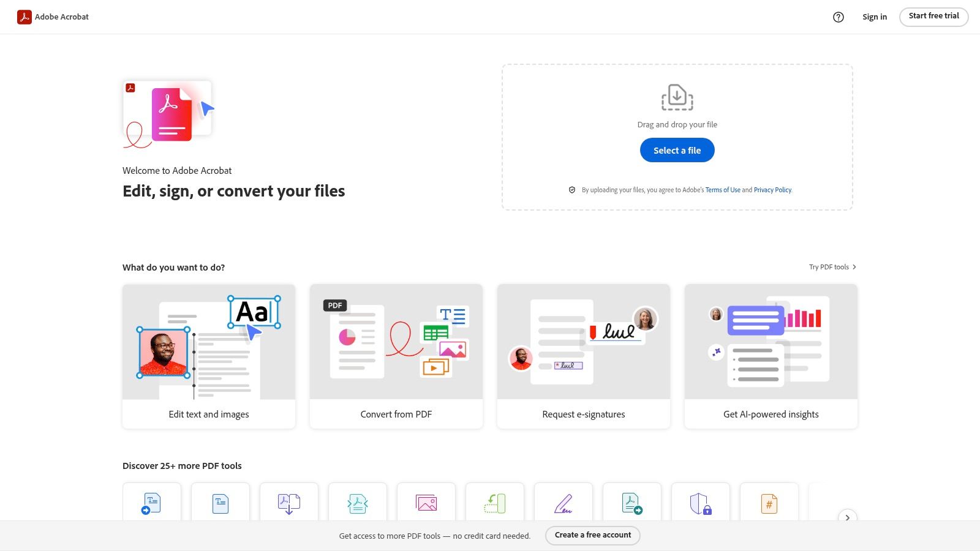Open the purple pen signature tool icon
Image resolution: width=980 pixels, height=551 pixels.
point(563,503)
